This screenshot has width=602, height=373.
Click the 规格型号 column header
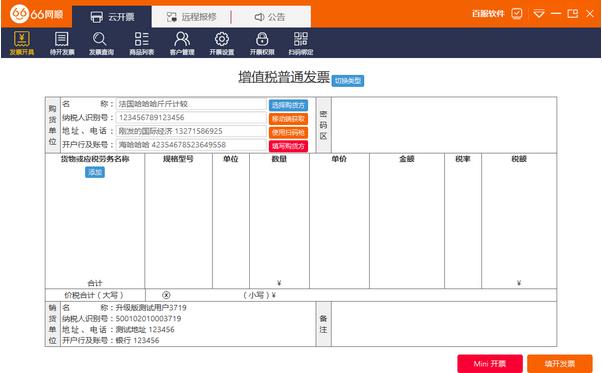[x=178, y=159]
